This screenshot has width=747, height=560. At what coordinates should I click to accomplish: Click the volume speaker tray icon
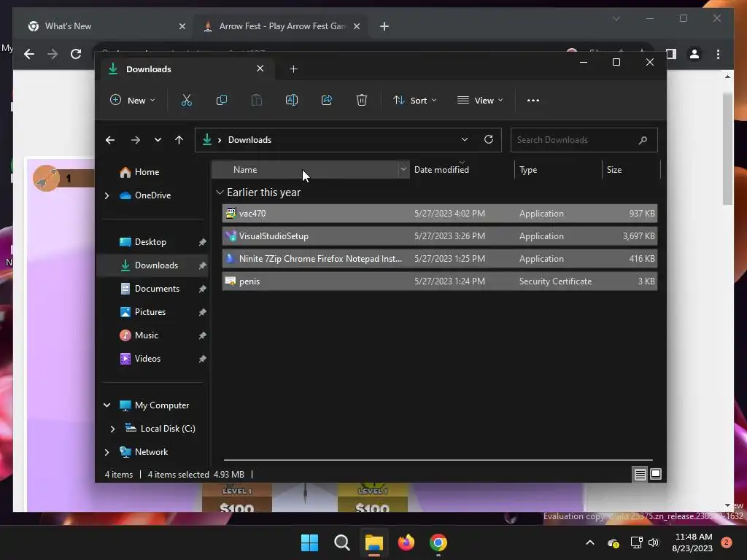pos(654,542)
